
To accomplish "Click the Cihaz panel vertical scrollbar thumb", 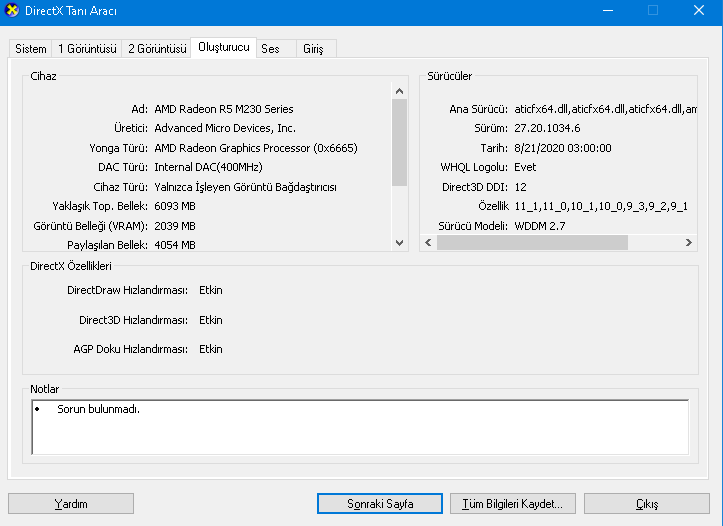I will 399,142.
